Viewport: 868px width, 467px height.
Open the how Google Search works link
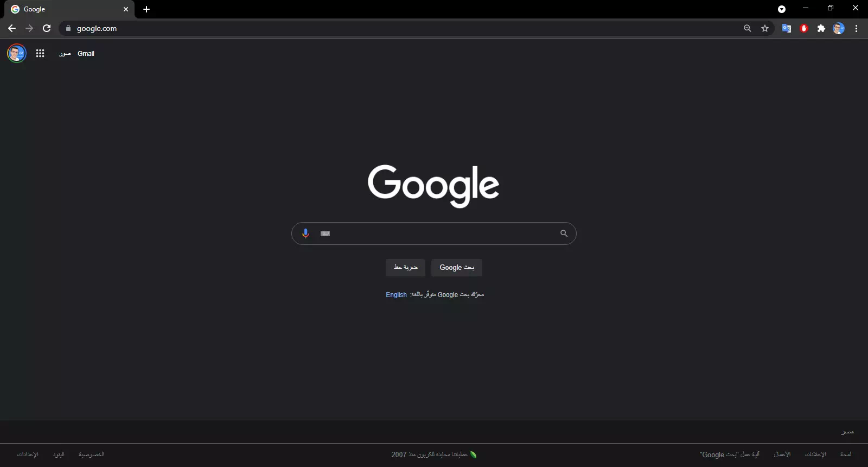point(730,455)
